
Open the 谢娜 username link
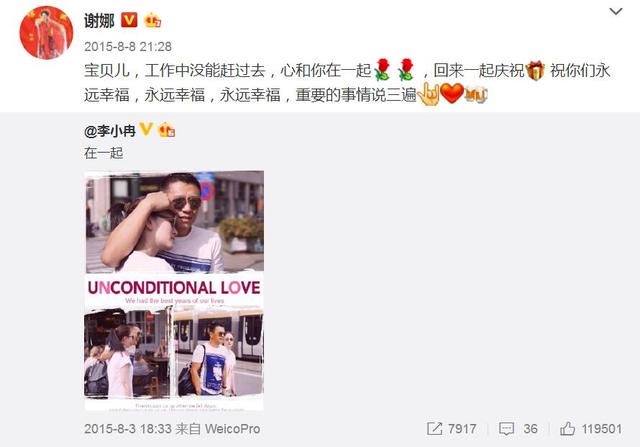99,20
